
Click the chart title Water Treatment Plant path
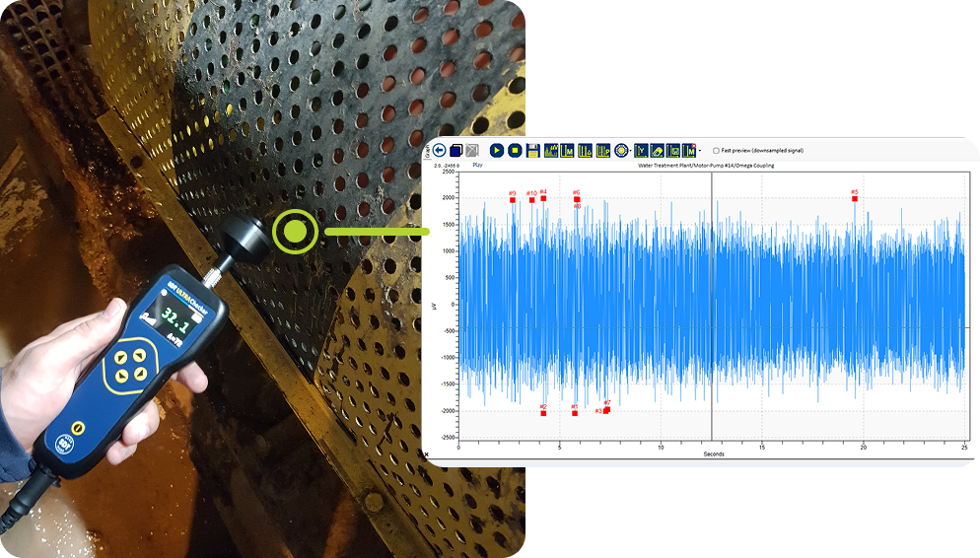coord(706,166)
